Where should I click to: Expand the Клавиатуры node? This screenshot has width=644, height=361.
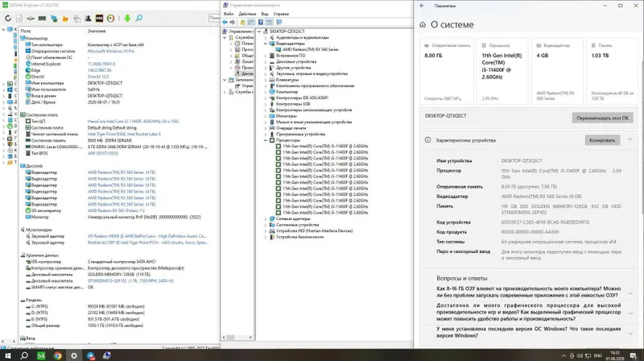[x=266, y=80]
